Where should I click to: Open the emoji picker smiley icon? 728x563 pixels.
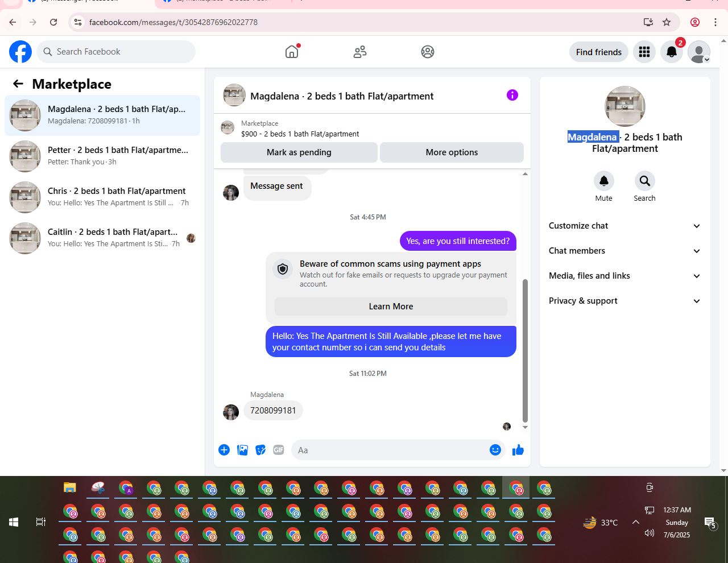coord(495,450)
